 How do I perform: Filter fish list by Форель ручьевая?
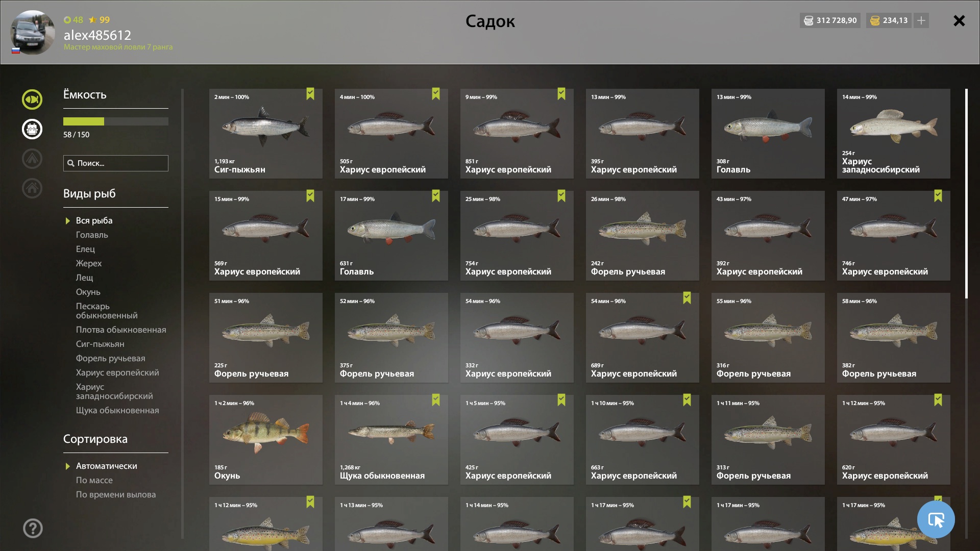click(x=110, y=358)
